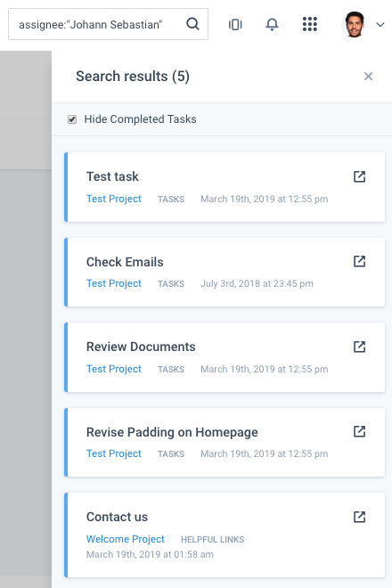Open Check Emails via external link icon

359,261
